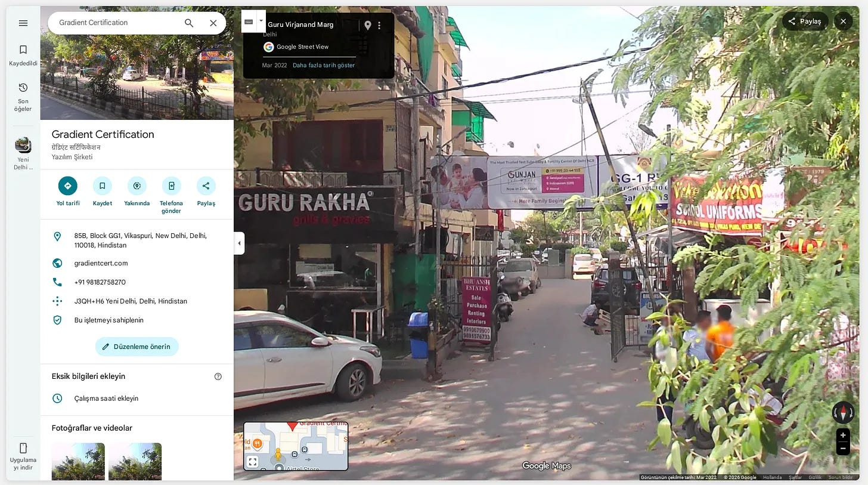Collapse the side panel with the arrow handle
This screenshot has height=485, width=868.
click(x=239, y=243)
